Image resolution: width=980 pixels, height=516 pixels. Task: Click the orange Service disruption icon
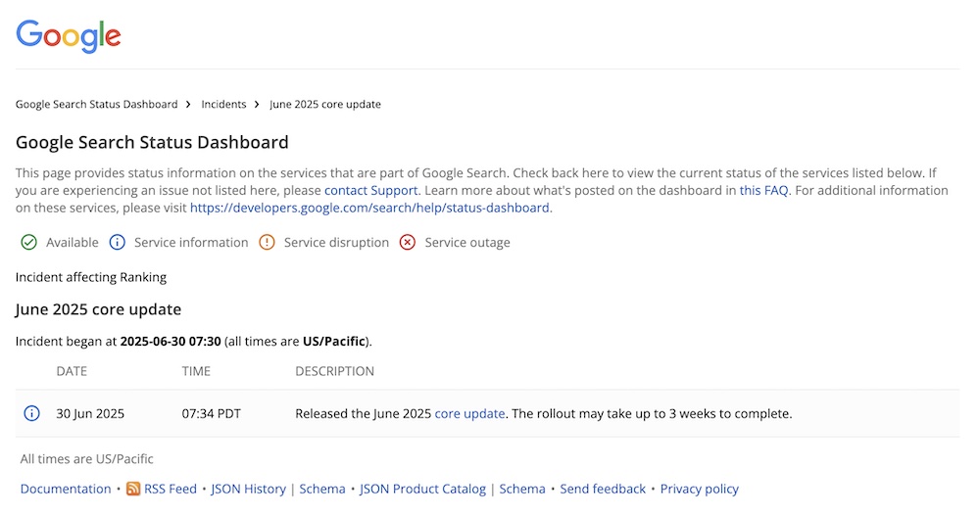click(267, 243)
